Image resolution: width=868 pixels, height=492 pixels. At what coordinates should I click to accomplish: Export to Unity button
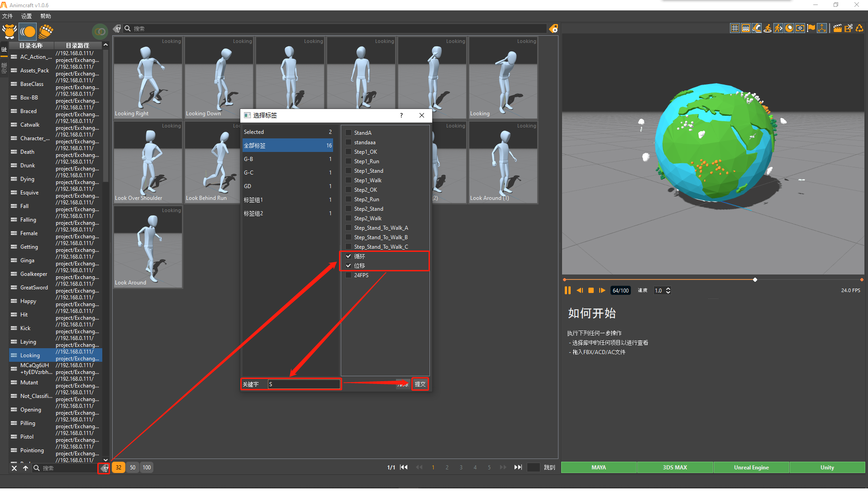(x=827, y=468)
